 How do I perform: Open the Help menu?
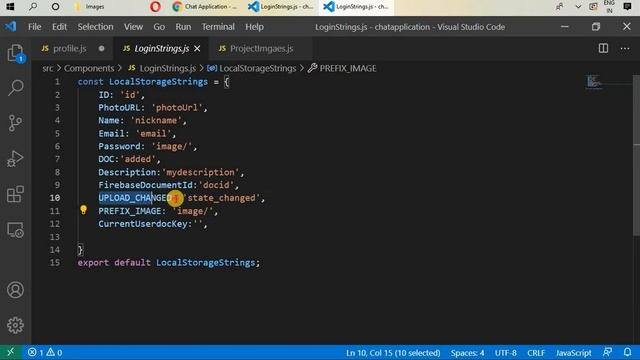(x=254, y=27)
